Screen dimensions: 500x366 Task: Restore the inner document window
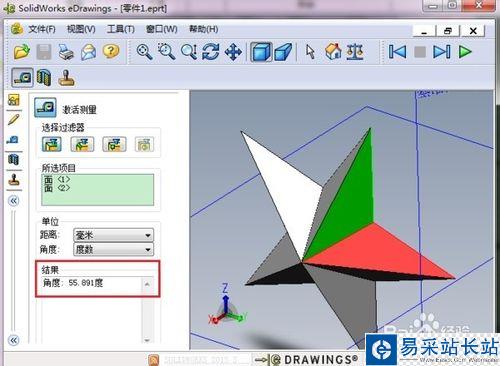(448, 31)
